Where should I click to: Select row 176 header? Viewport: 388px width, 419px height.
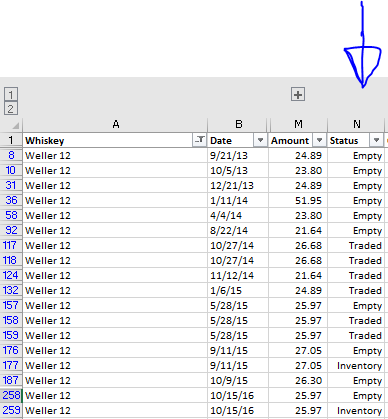click(x=11, y=350)
